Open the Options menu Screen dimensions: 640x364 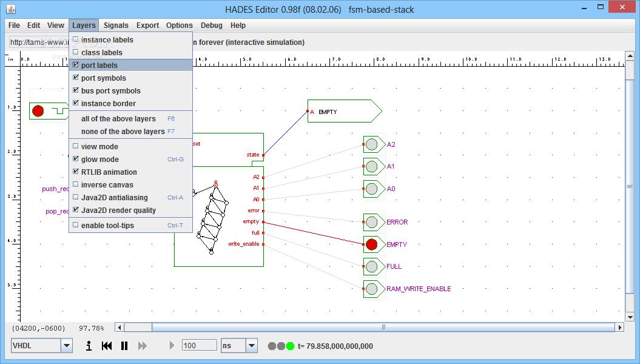179,25
